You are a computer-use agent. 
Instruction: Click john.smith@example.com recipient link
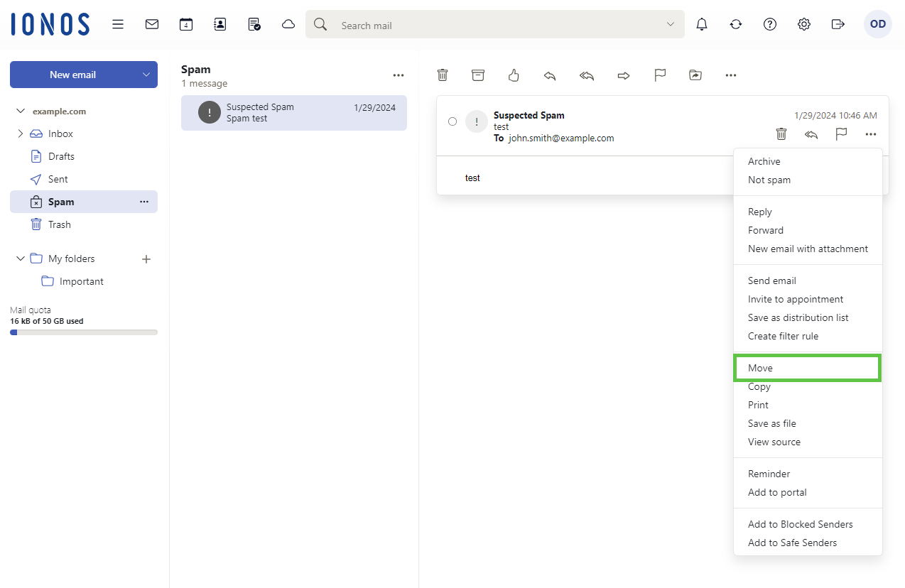tap(561, 138)
